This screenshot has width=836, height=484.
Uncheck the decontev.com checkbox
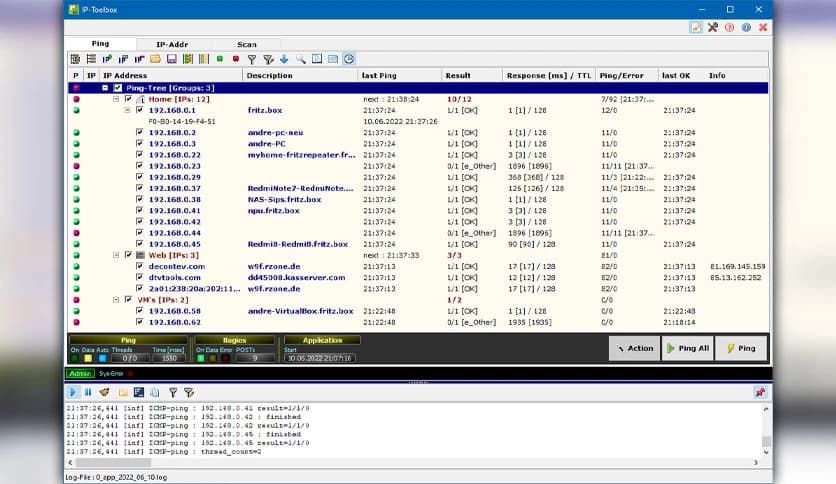point(139,267)
